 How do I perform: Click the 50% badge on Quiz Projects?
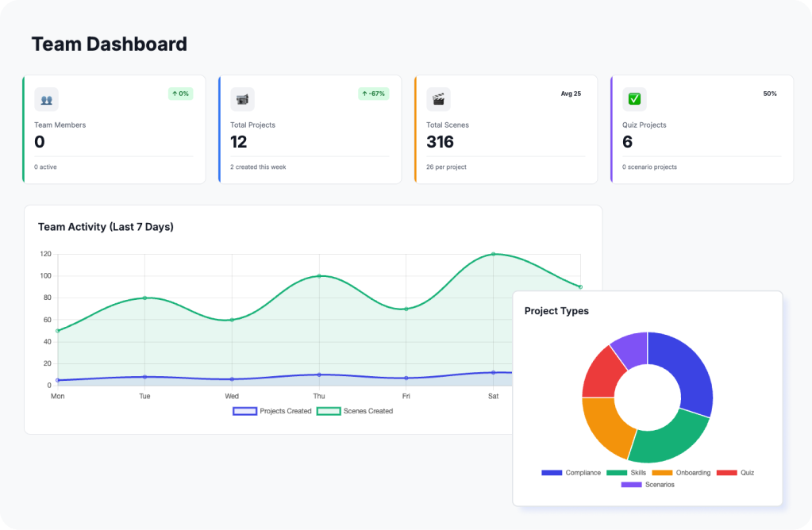click(x=770, y=94)
